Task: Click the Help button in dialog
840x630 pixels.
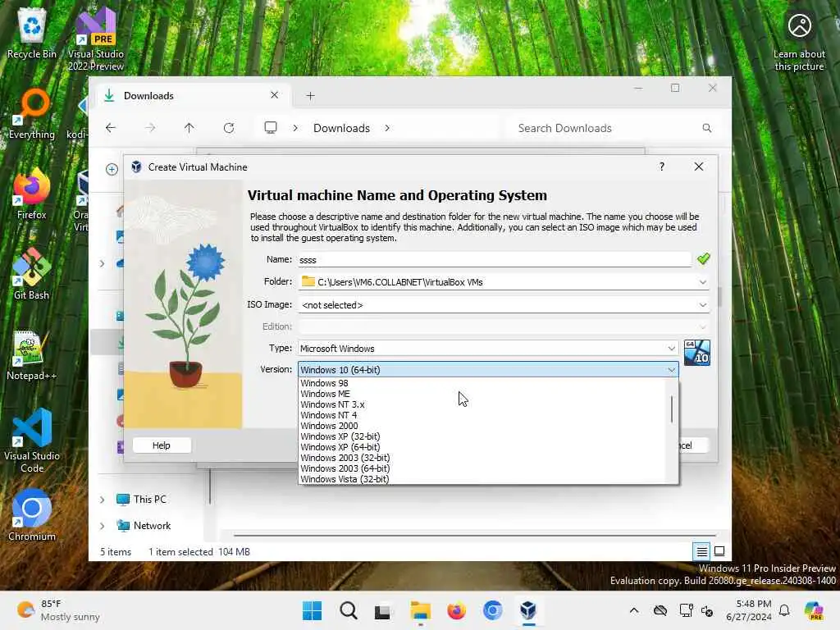Action: [162, 445]
